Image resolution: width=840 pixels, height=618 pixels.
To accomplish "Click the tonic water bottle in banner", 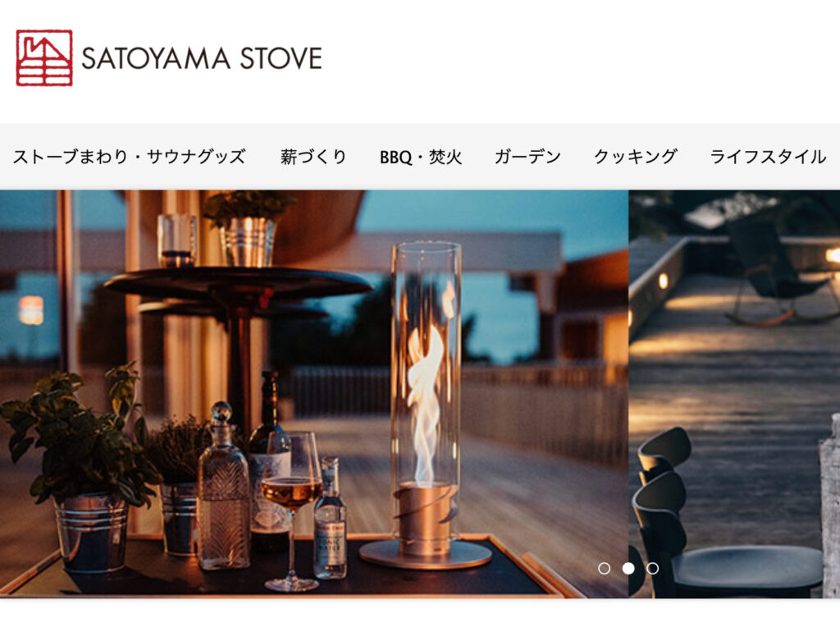I will 330,518.
